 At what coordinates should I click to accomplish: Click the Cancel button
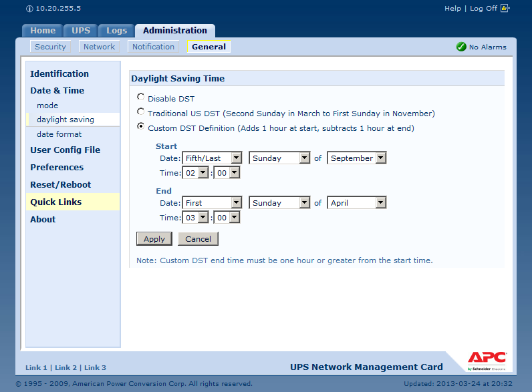pyautogui.click(x=198, y=239)
